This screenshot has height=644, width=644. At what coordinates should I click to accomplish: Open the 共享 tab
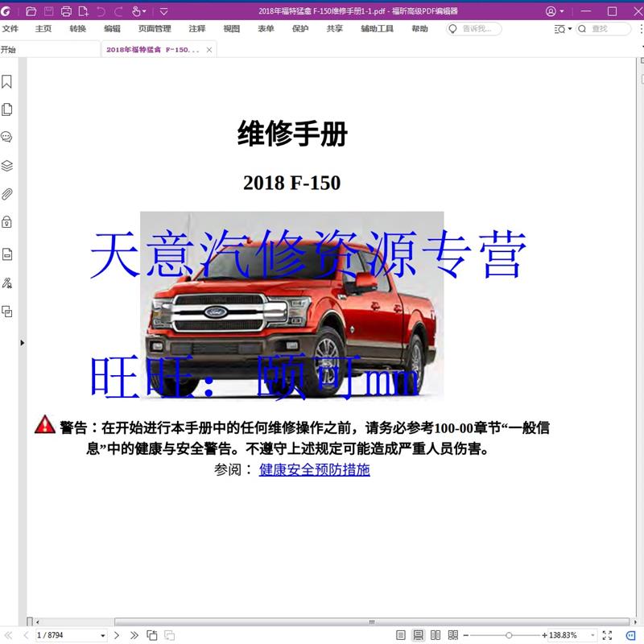(x=335, y=29)
